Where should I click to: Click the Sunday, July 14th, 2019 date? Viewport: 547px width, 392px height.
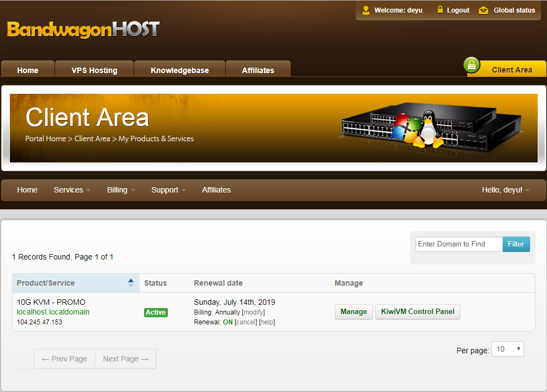pyautogui.click(x=235, y=302)
